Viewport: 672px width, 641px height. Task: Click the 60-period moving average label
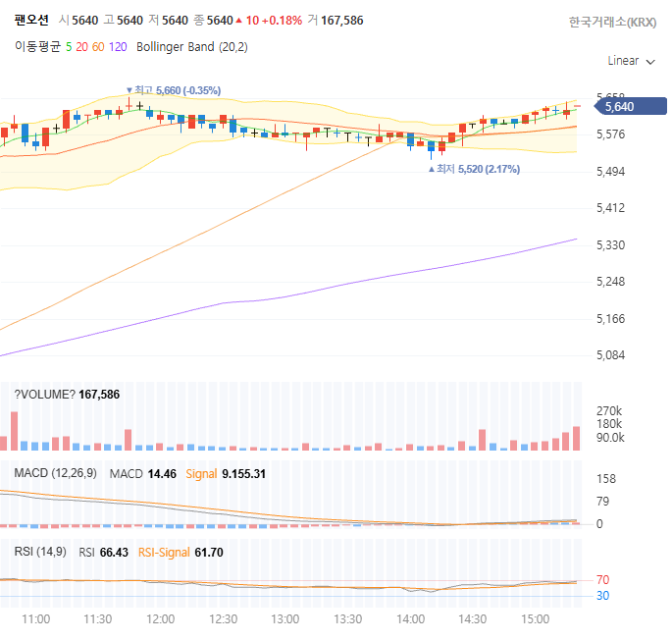(x=98, y=47)
